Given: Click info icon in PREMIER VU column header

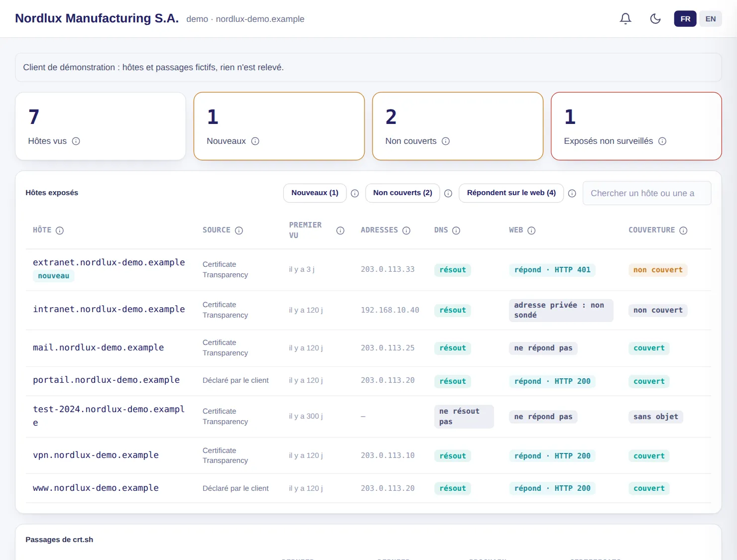Looking at the screenshot, I should click(341, 230).
